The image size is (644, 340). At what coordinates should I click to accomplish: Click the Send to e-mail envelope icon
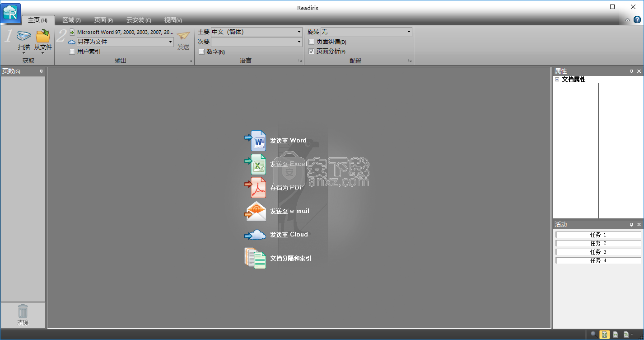(256, 211)
